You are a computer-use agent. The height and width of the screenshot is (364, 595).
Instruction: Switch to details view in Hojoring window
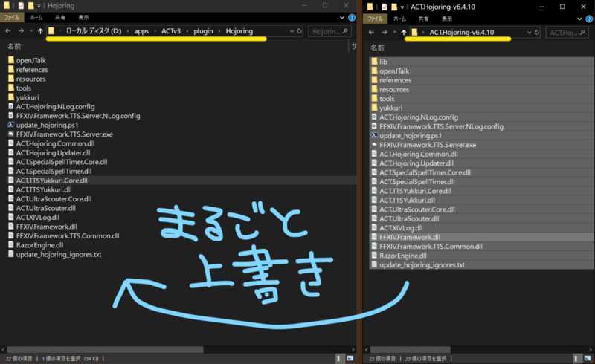click(x=339, y=358)
